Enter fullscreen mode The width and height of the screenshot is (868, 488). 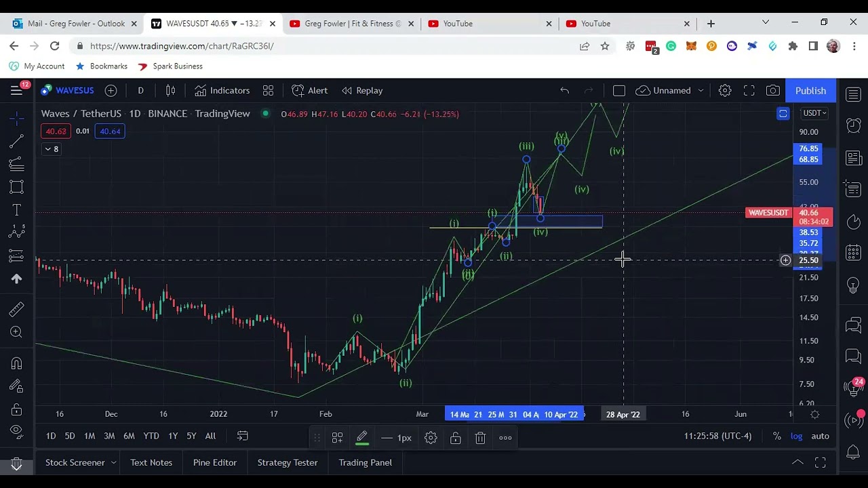749,90
